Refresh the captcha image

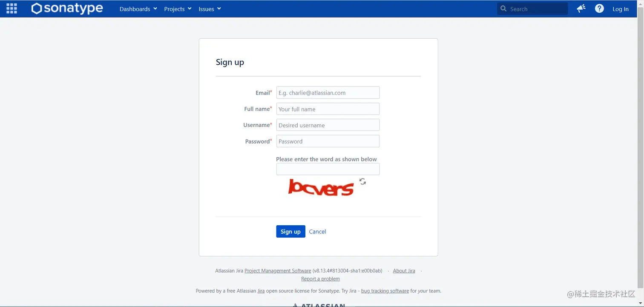click(x=362, y=181)
